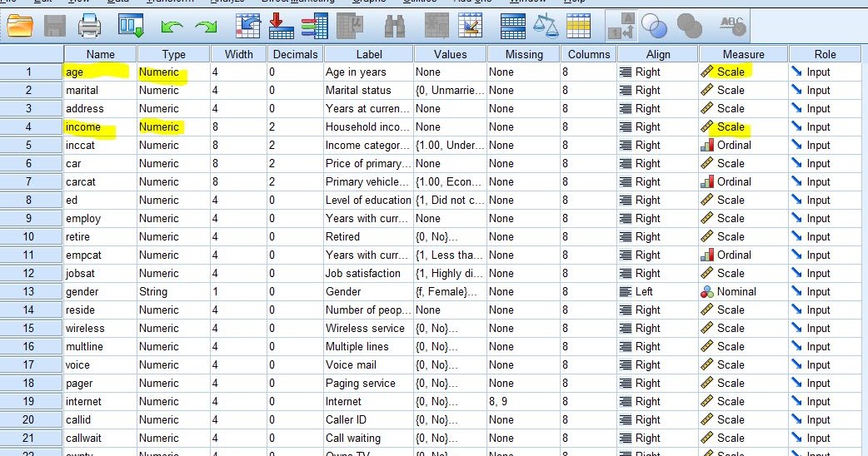This screenshot has width=868, height=456.
Task: Click the Measure column header
Action: click(743, 54)
